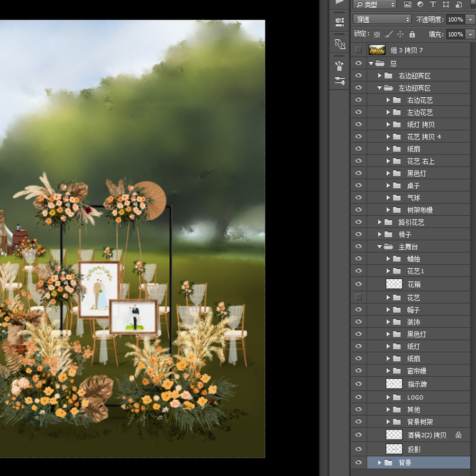476x476 pixels.
Task: Open the 填充 fill slider arrow
Action: tap(471, 34)
